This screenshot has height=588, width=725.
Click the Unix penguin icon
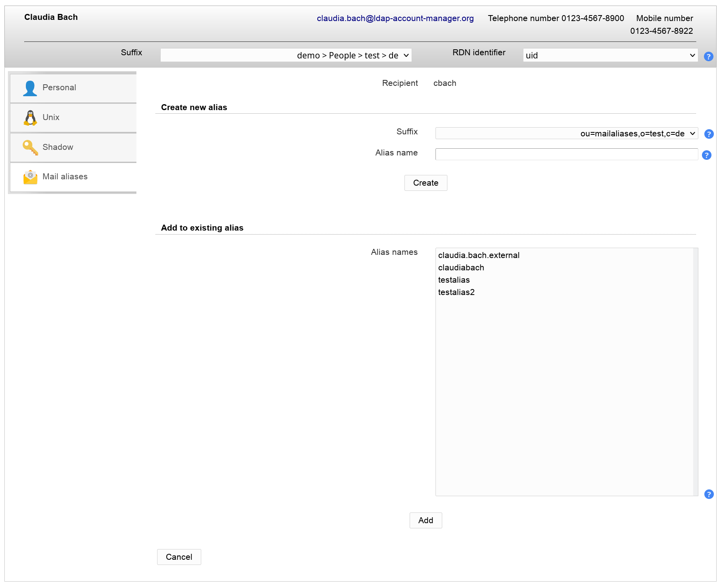[x=30, y=118]
